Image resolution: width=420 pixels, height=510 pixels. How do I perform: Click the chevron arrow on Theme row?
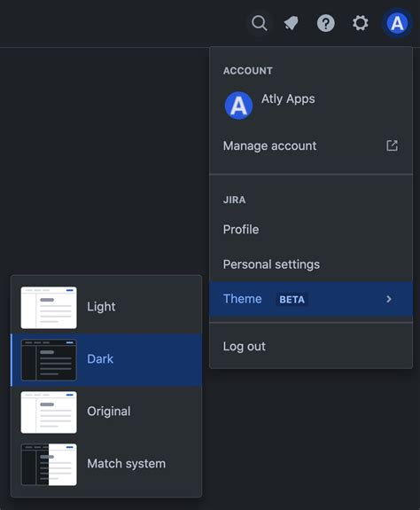[x=389, y=299]
